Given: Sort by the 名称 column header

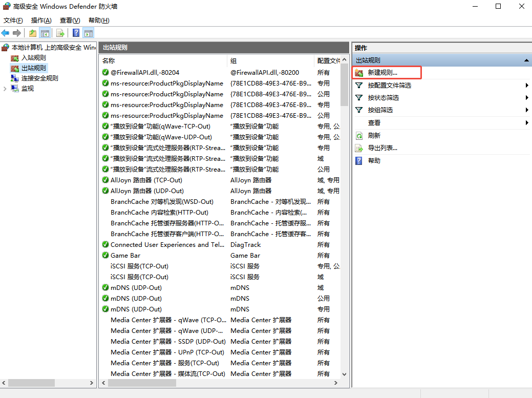Looking at the screenshot, I should (163, 61).
